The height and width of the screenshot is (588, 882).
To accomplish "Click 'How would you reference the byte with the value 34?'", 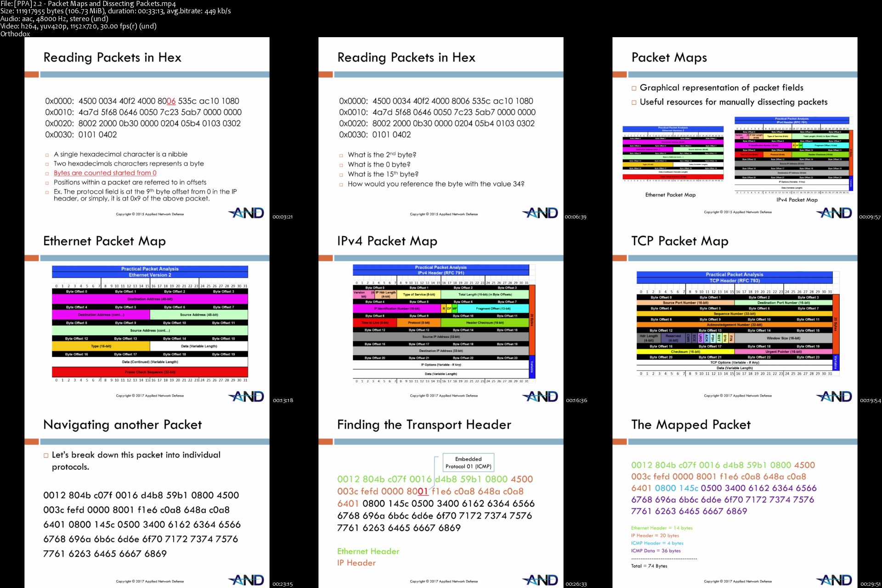I will (x=436, y=184).
